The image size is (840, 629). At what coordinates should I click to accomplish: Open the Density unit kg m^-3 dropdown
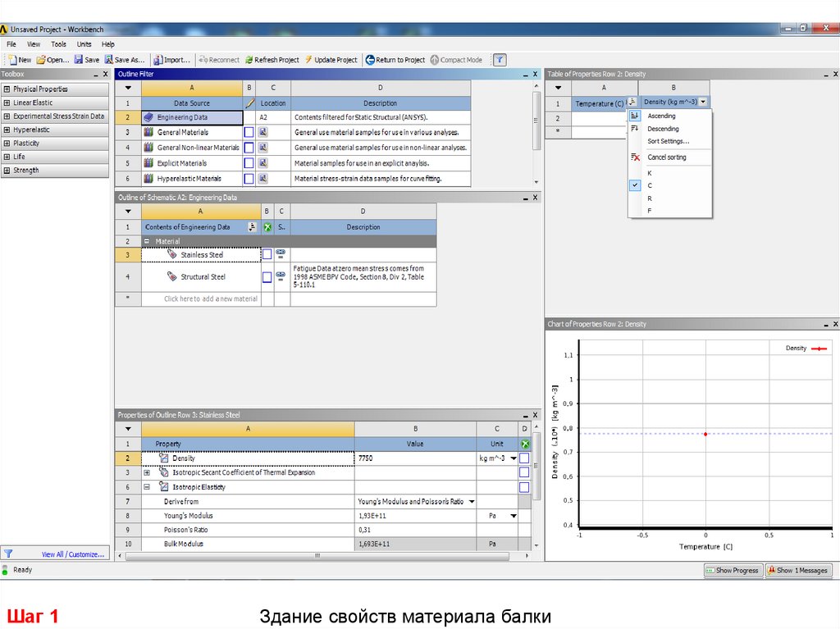click(514, 458)
